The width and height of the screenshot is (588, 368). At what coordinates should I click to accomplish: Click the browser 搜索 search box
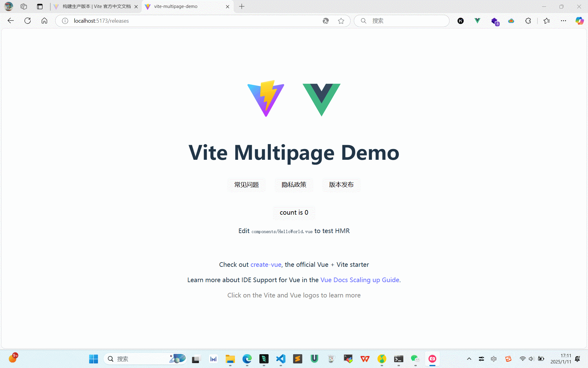coord(401,21)
